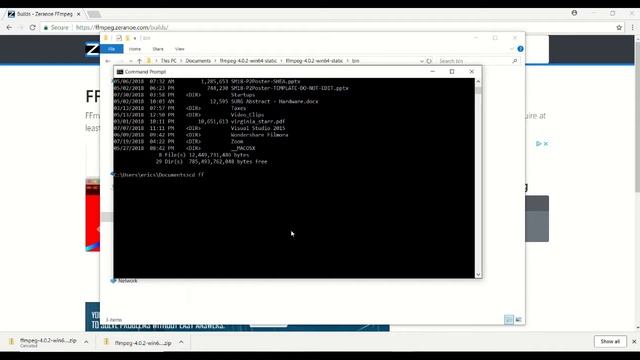The image size is (640, 360).
Task: Click Documents in the breadcrumb path
Action: [x=198, y=61]
